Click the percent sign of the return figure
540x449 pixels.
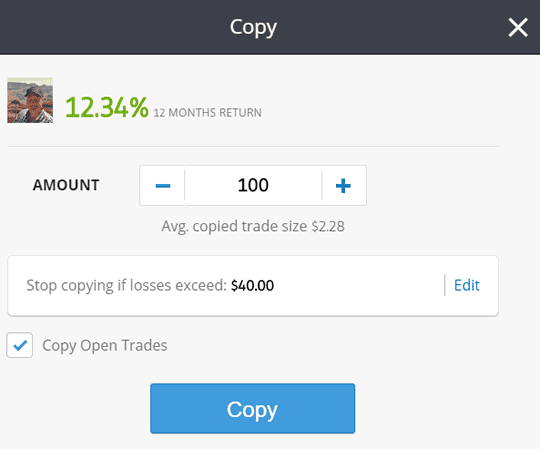139,107
